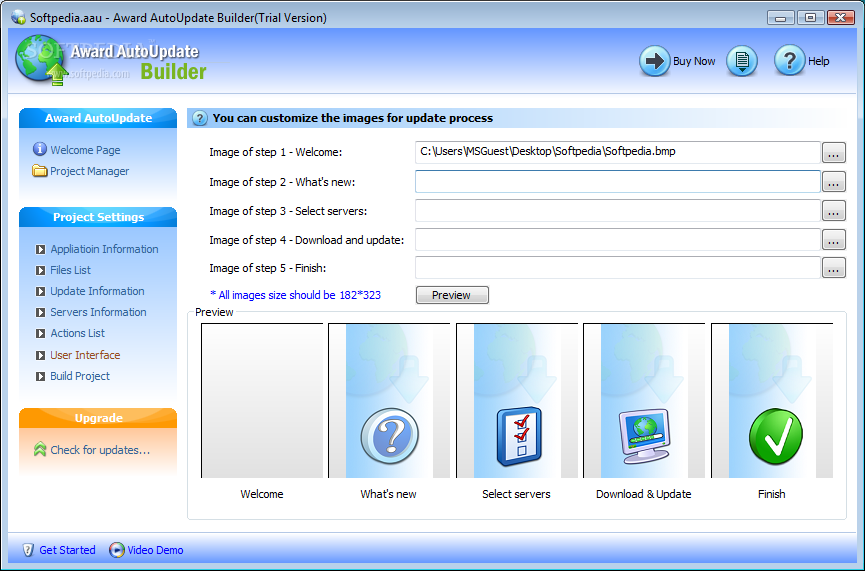Image resolution: width=865 pixels, height=571 pixels.
Task: Click the help icon beside customize images heading
Action: pos(200,118)
